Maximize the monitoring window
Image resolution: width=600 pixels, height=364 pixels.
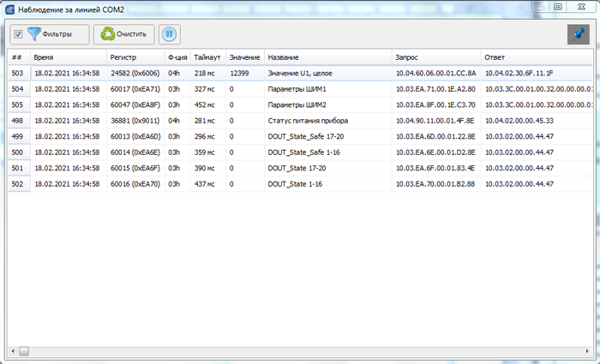click(x=558, y=6)
